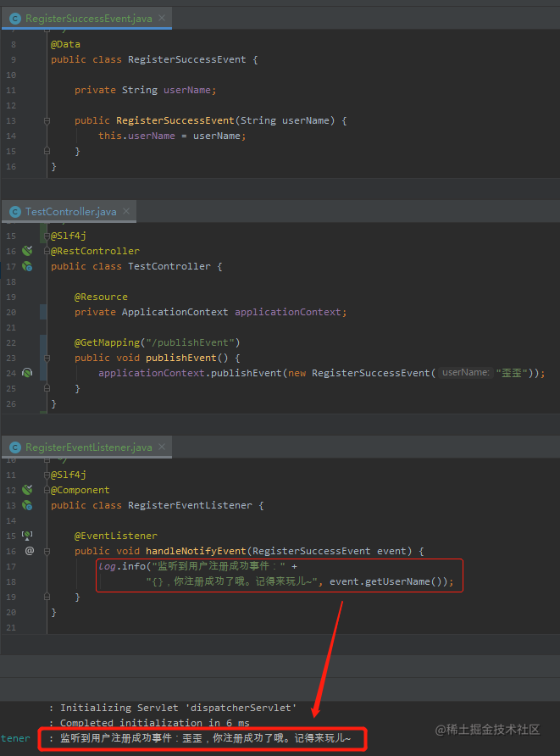This screenshot has width=560, height=756.
Task: Click the publishEvent method name in TestController
Action: [181, 358]
